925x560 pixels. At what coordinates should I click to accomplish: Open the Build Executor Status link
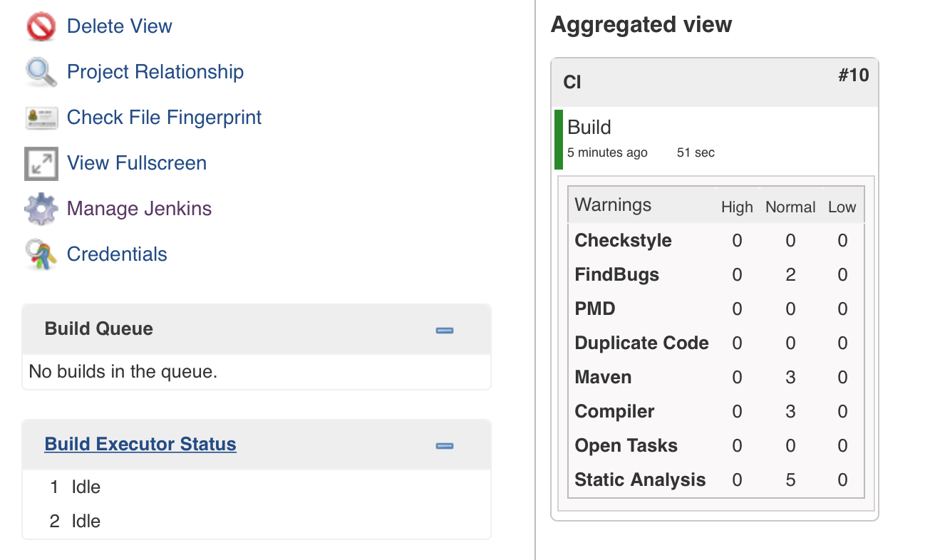click(140, 445)
